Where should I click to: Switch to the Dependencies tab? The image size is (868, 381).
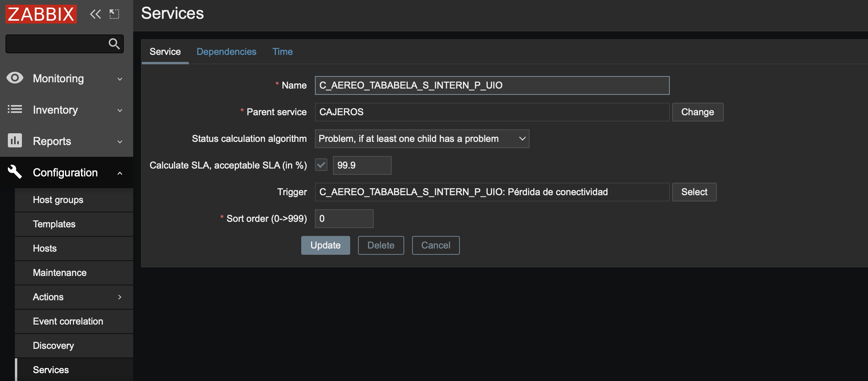pyautogui.click(x=226, y=52)
